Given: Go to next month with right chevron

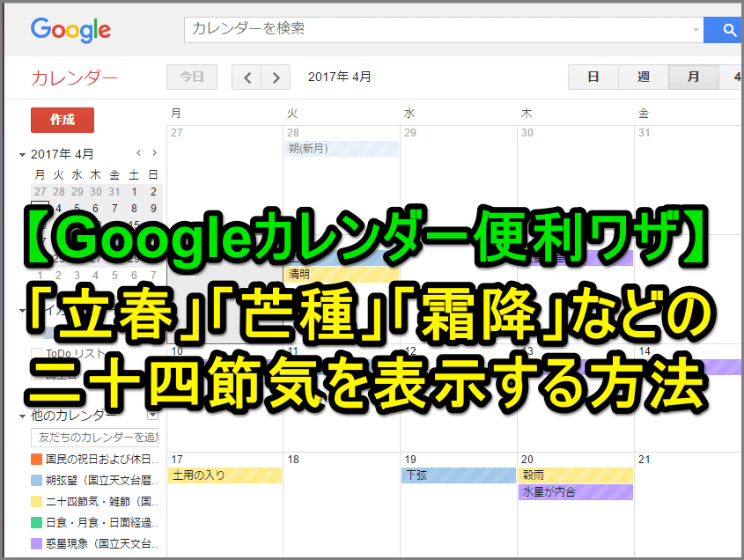Looking at the screenshot, I should [x=276, y=77].
